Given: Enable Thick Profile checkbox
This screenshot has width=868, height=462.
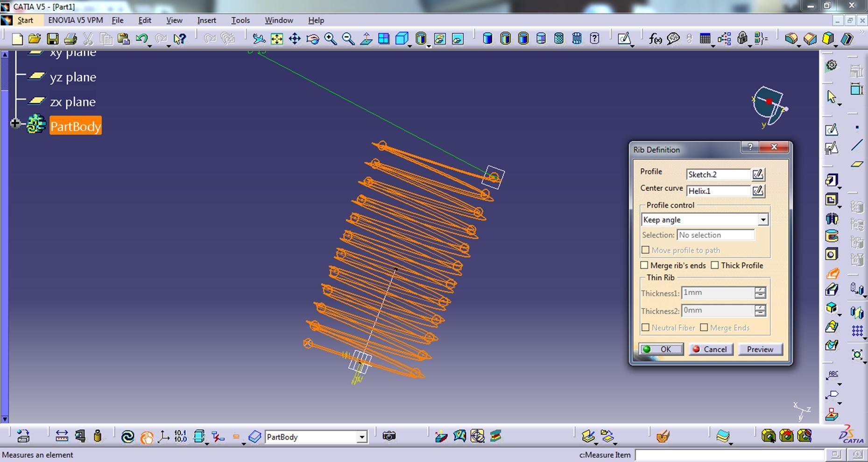Looking at the screenshot, I should [x=714, y=265].
